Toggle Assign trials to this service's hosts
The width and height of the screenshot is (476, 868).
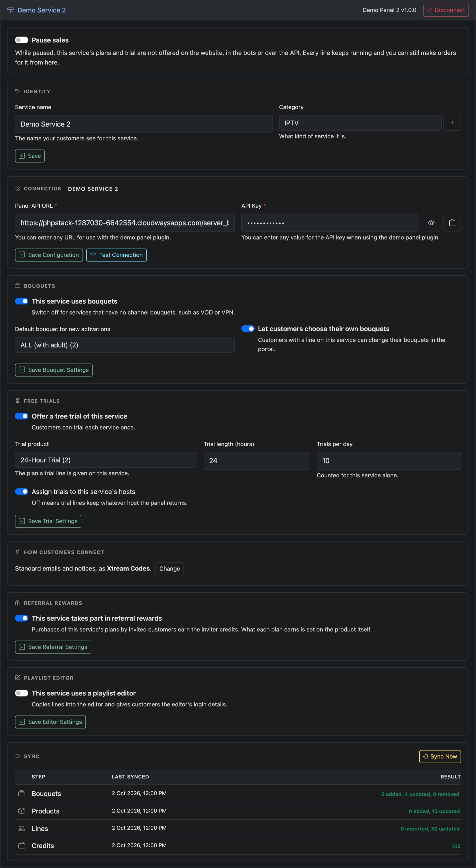22,492
